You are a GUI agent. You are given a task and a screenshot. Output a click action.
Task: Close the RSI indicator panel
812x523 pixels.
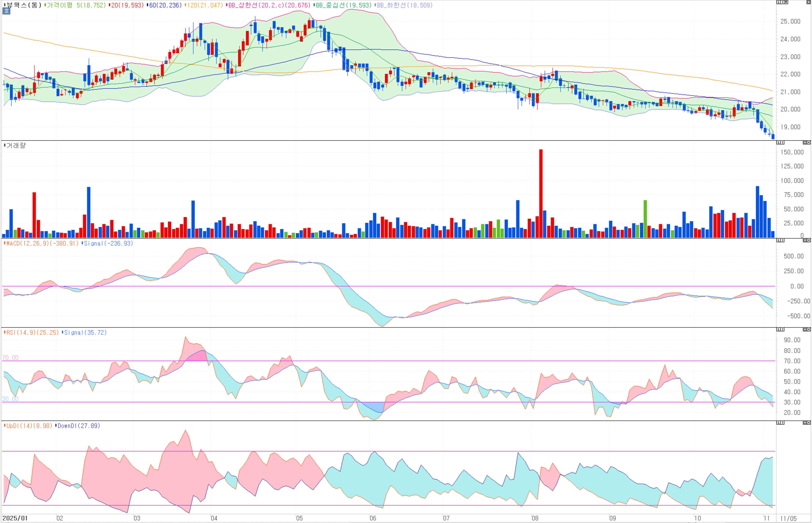[x=809, y=329]
